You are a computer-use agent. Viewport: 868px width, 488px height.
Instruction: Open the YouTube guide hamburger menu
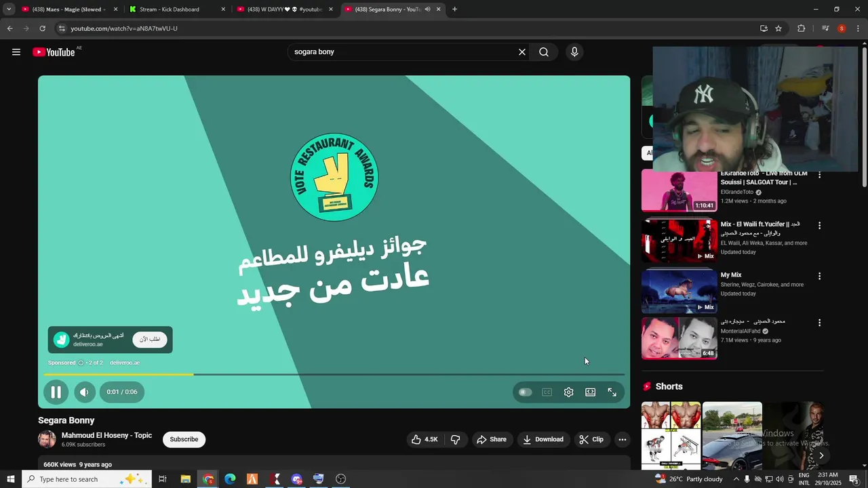pyautogui.click(x=16, y=52)
